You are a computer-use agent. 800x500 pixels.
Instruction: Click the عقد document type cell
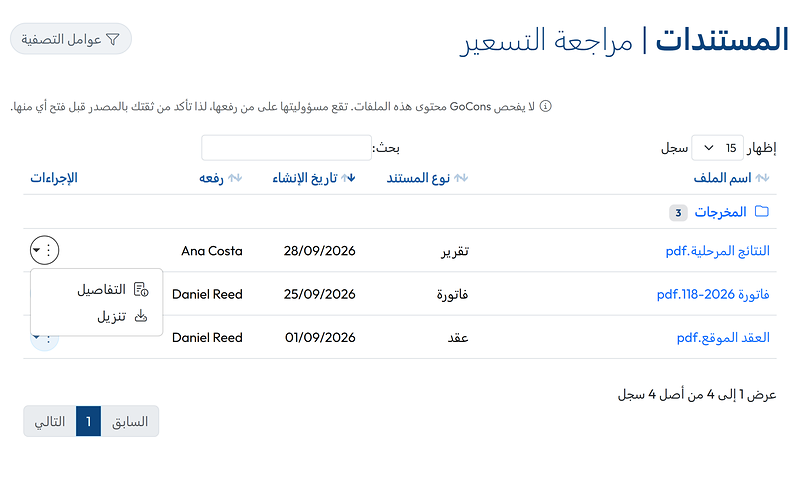tap(458, 338)
